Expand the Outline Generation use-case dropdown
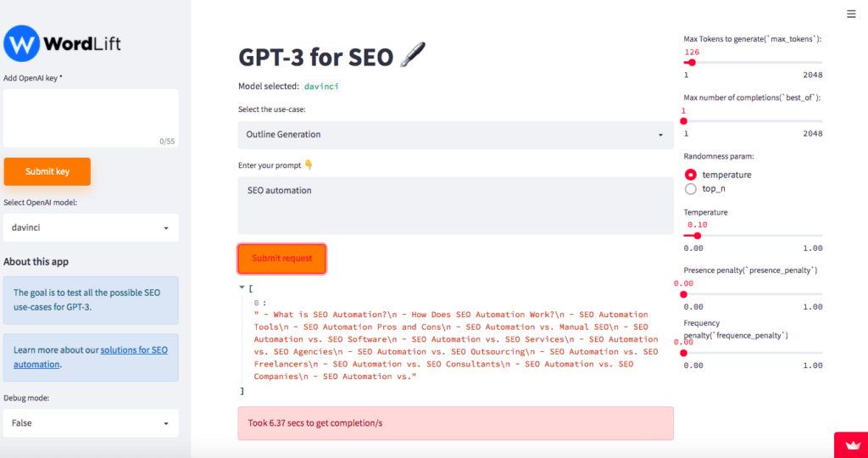 (x=455, y=135)
